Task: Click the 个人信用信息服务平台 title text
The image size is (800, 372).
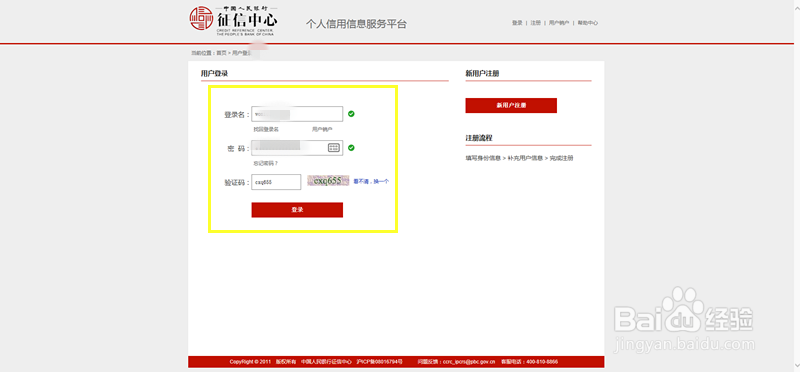Action: coord(356,24)
